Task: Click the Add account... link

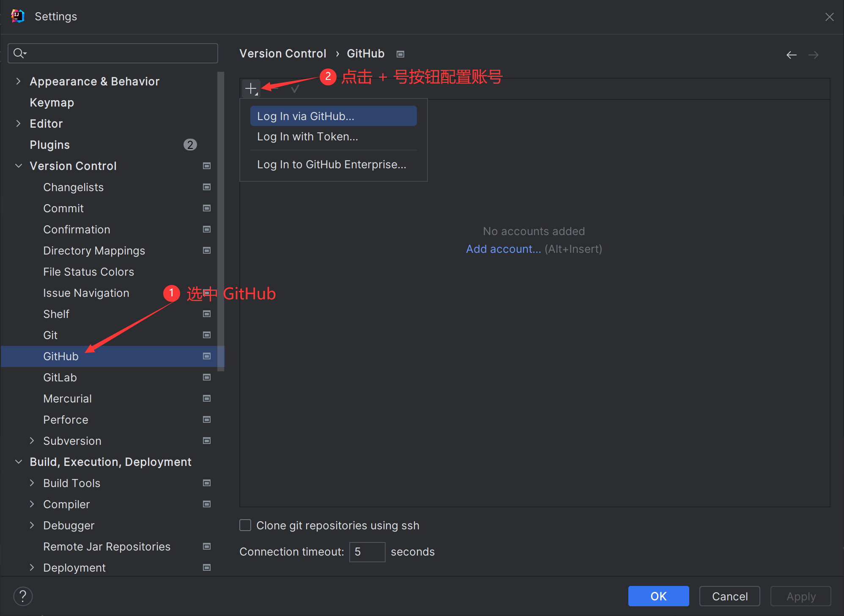Action: coord(503,249)
